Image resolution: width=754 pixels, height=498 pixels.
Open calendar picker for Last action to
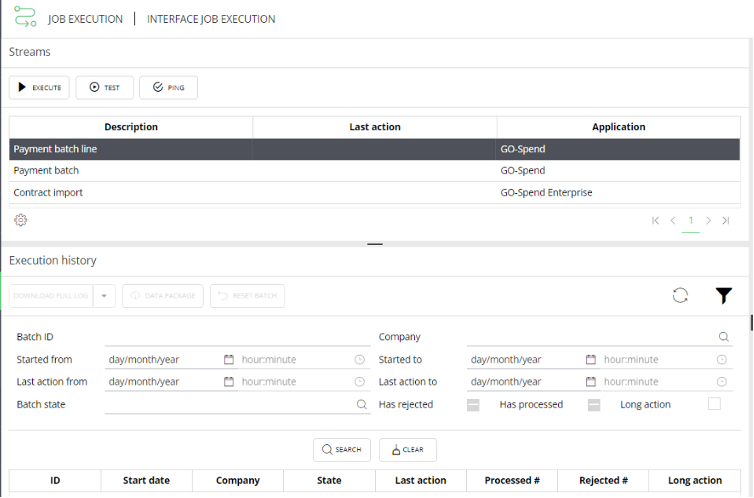591,382
